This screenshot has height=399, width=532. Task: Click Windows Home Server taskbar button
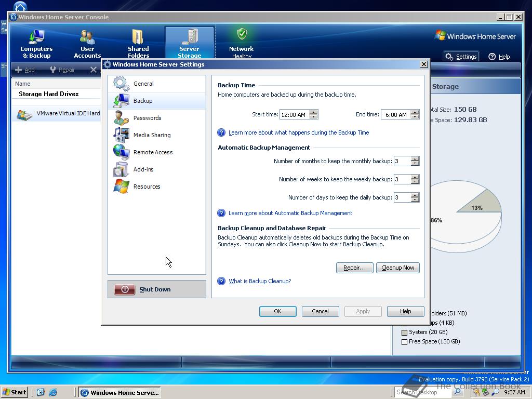(120, 393)
